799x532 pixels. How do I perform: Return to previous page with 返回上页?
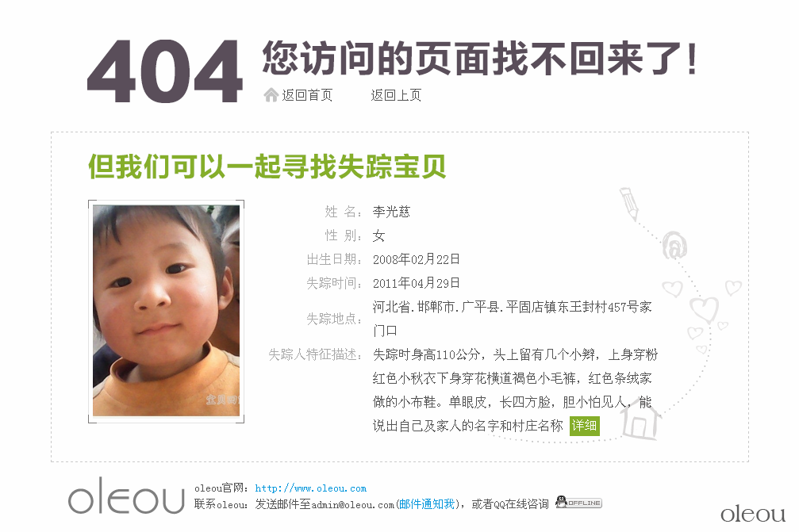pos(396,95)
